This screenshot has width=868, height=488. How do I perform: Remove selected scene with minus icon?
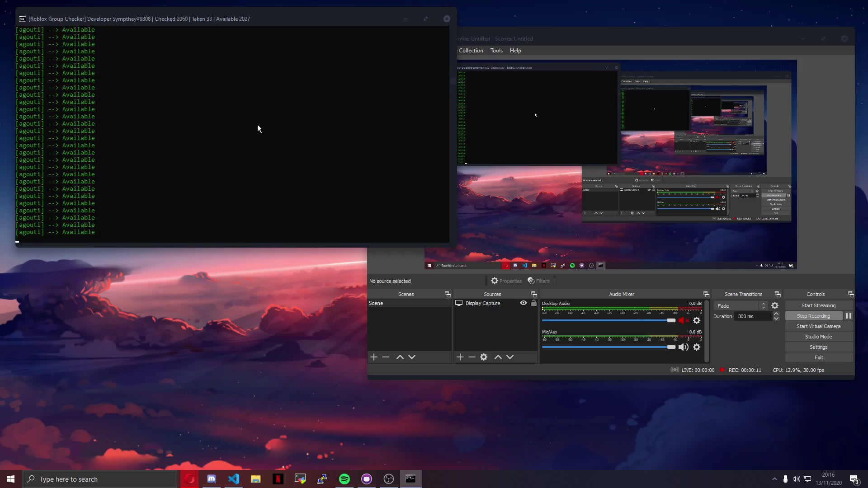click(386, 357)
